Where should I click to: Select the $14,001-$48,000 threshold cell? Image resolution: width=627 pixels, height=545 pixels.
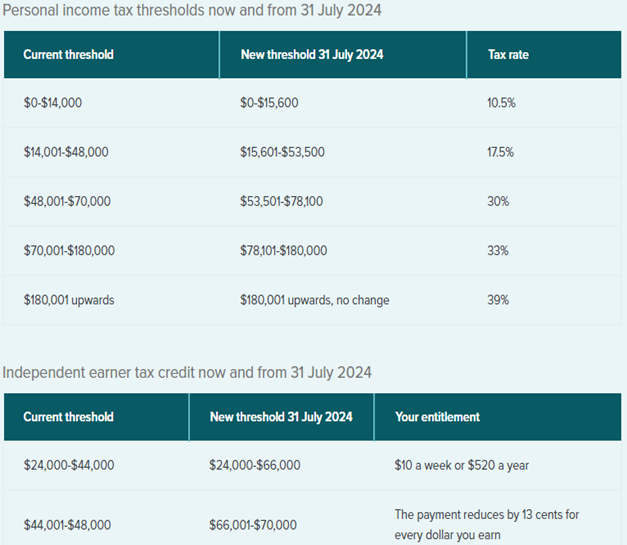(x=66, y=152)
